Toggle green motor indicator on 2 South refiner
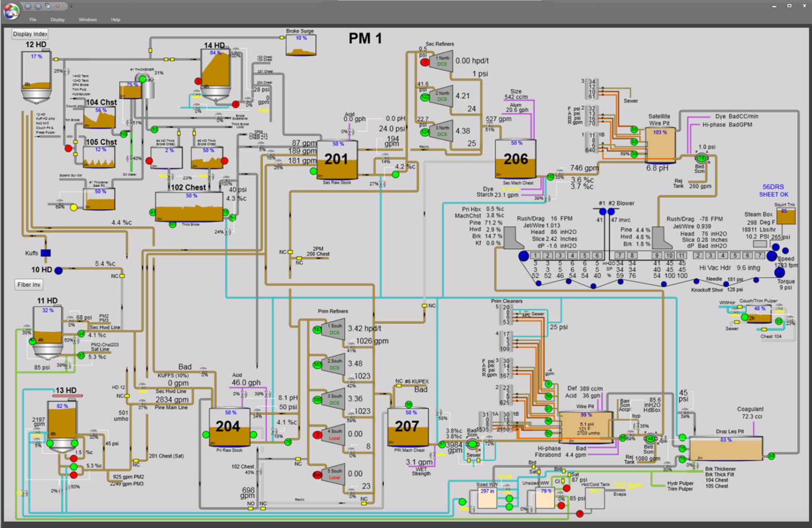 coord(317,365)
